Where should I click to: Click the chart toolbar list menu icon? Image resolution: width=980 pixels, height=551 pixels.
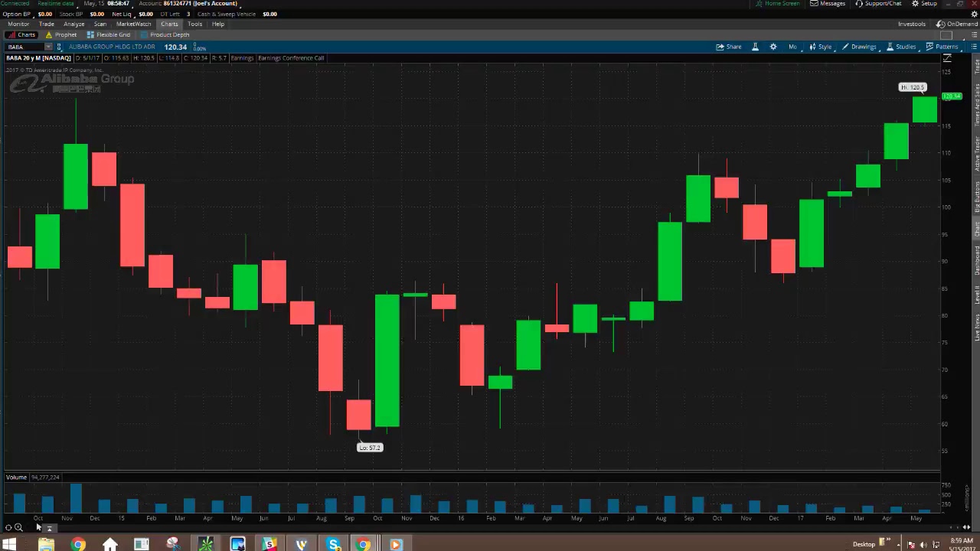click(974, 47)
